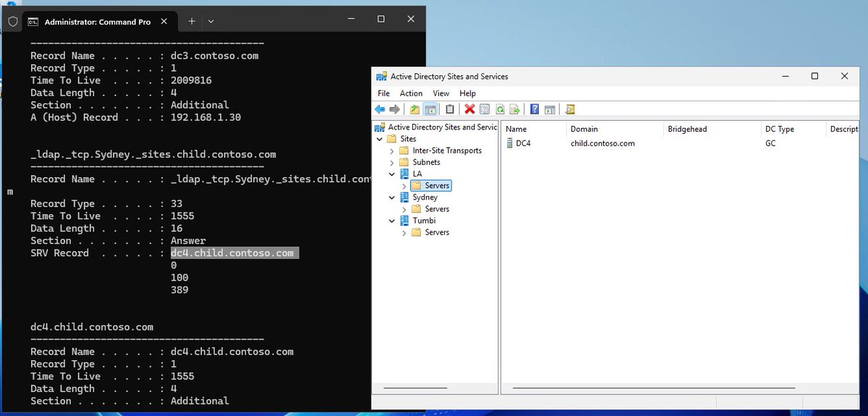
Task: Click the Back arrow in AD Sites toolbar
Action: coord(380,109)
